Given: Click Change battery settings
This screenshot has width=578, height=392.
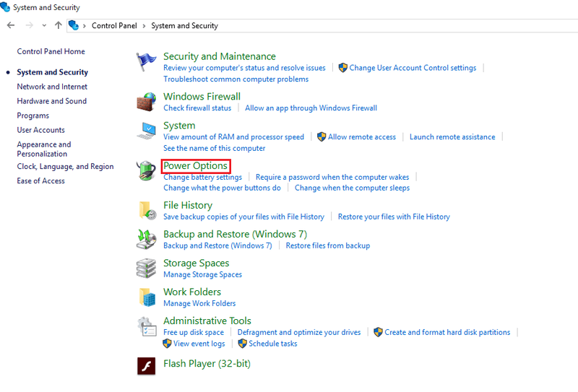Looking at the screenshot, I should 203,177.
